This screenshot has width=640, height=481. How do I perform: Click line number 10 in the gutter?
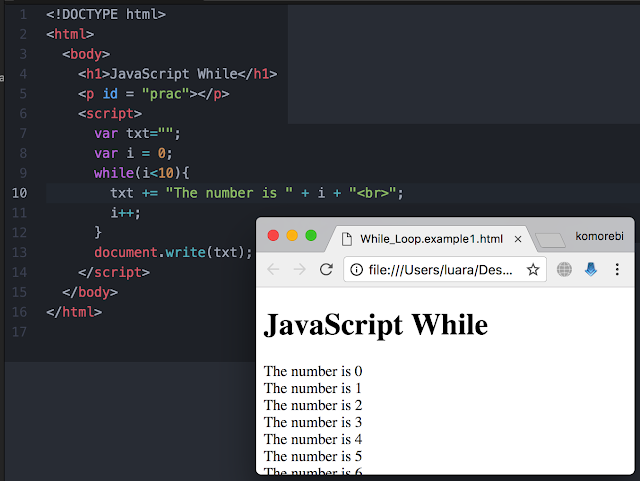tap(19, 193)
